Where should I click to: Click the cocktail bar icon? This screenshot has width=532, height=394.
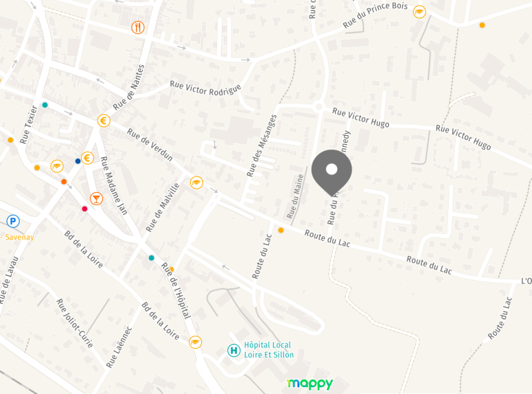96,198
